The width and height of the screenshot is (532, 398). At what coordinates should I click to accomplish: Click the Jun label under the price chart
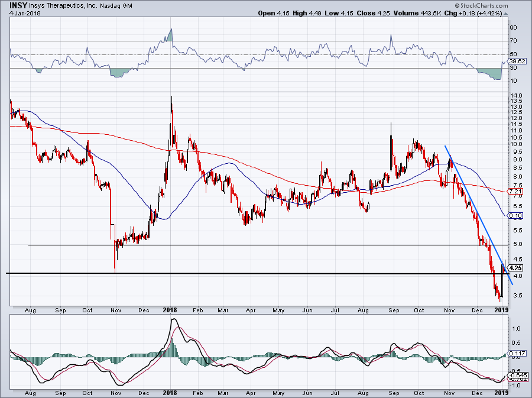click(x=307, y=310)
